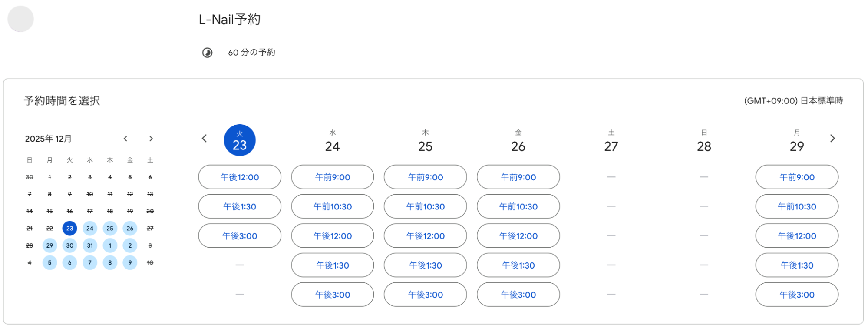The width and height of the screenshot is (868, 335).
Task: Choose 午前10:30 slot on Thursday 25
Action: pyautogui.click(x=426, y=206)
